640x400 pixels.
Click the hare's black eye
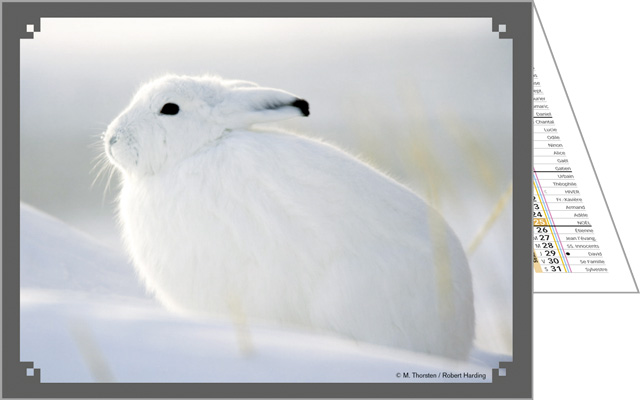(x=170, y=108)
